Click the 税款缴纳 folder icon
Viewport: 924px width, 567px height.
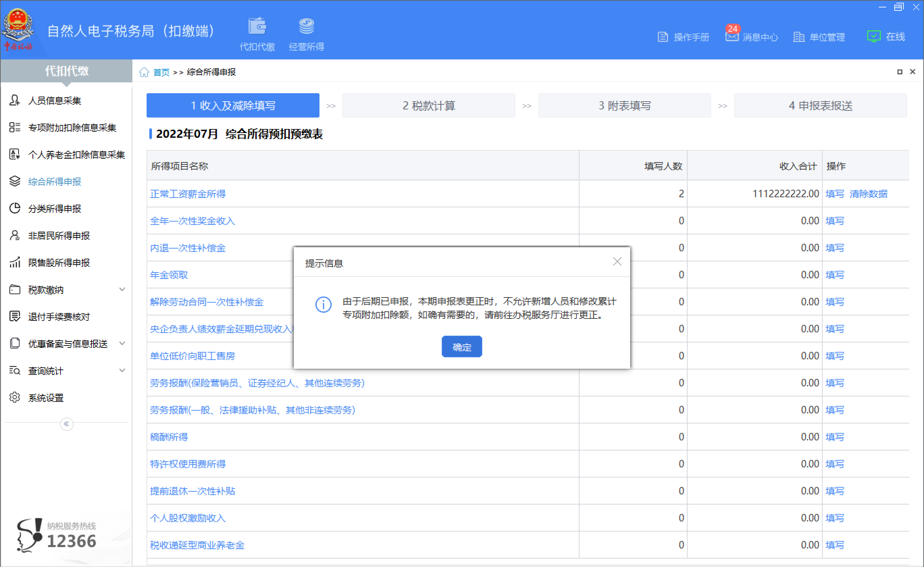(15, 289)
